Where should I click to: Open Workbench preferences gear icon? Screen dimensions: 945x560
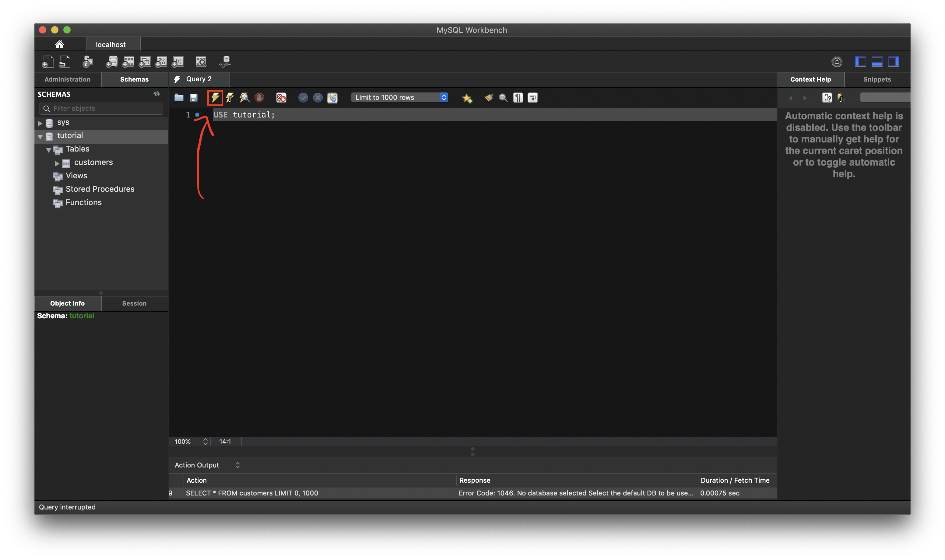click(836, 61)
